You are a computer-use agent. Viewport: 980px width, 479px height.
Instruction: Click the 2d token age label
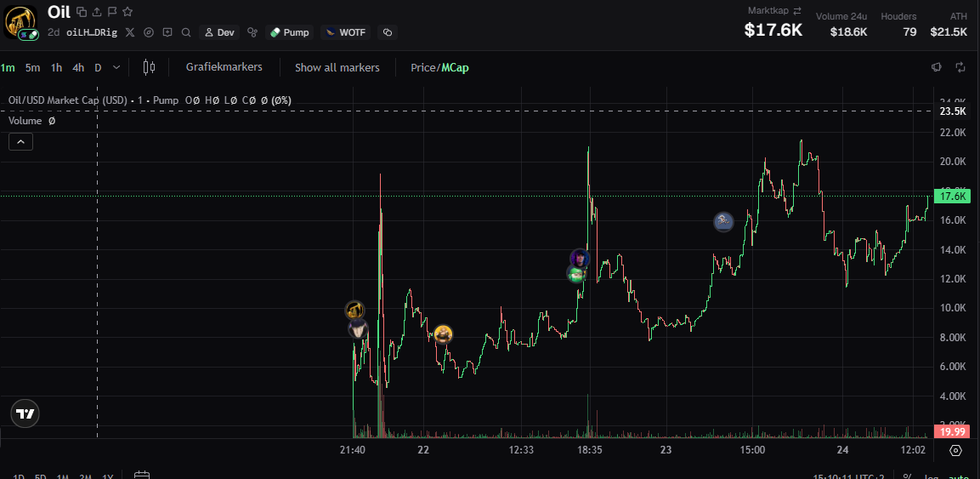54,31
